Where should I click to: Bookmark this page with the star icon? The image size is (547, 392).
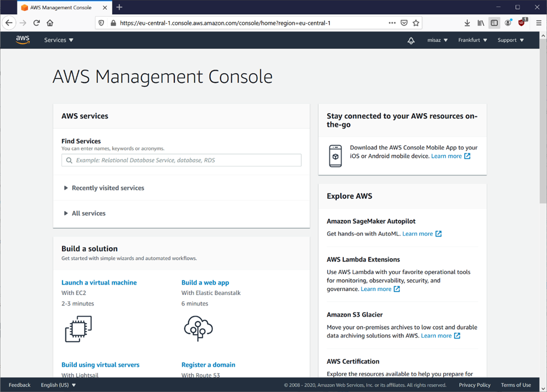pos(416,23)
